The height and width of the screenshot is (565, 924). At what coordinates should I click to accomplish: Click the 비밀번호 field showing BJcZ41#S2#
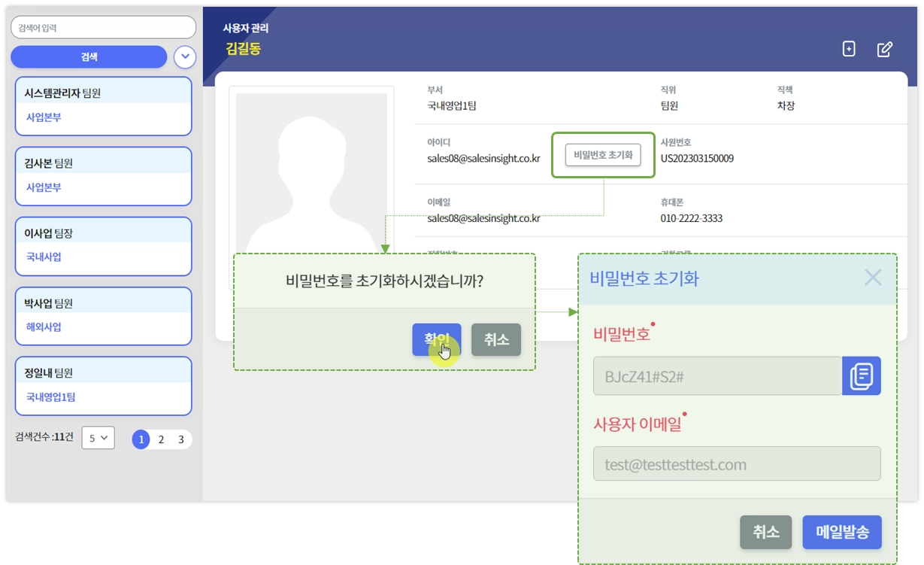[x=717, y=376]
